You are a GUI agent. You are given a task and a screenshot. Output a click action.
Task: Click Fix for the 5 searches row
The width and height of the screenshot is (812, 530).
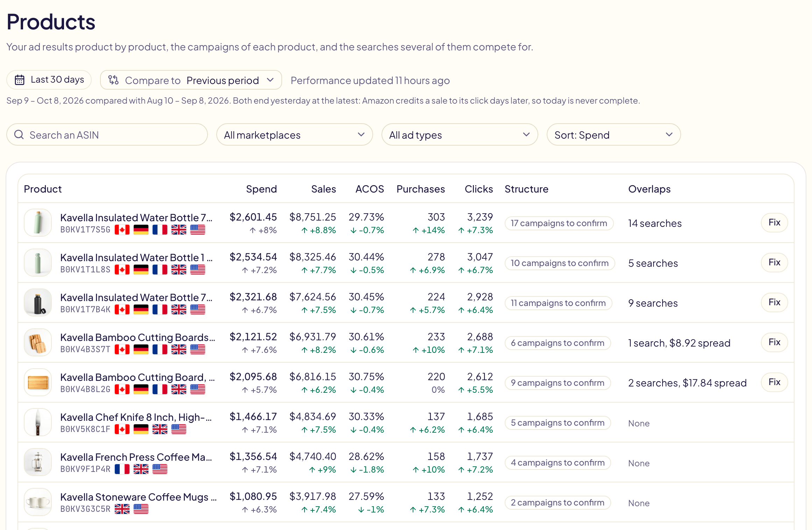(774, 263)
